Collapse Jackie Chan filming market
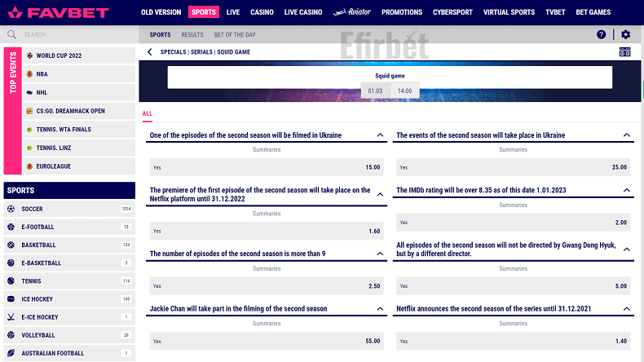 point(381,309)
